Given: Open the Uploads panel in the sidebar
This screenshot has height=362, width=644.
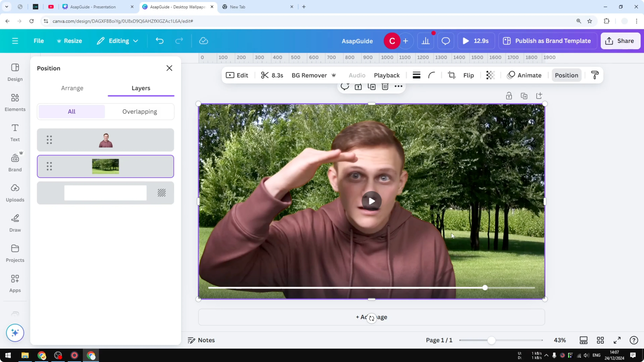Looking at the screenshot, I should tap(15, 192).
